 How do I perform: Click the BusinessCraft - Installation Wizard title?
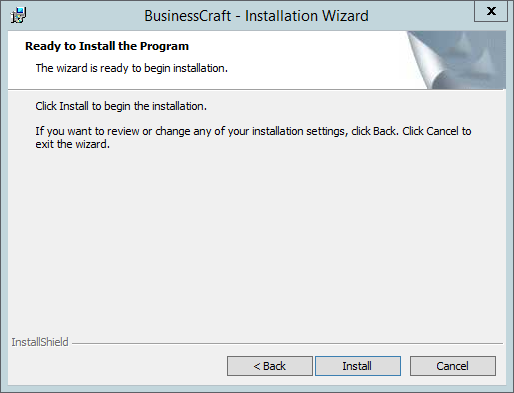click(x=256, y=16)
